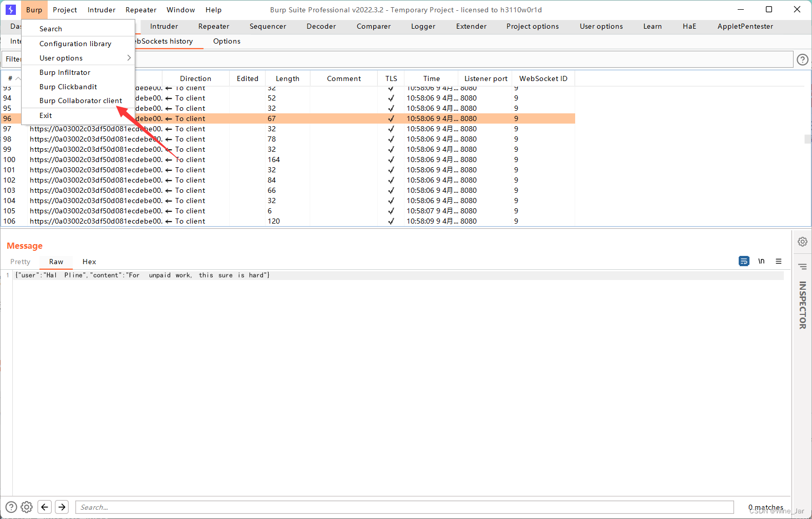The height and width of the screenshot is (519, 812).
Task: Open the AppletPentester tab
Action: click(745, 26)
